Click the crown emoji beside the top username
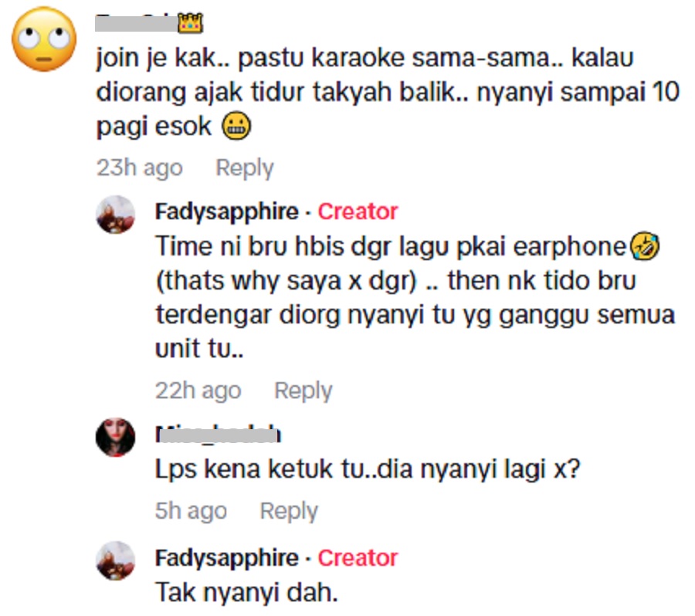 (190, 23)
